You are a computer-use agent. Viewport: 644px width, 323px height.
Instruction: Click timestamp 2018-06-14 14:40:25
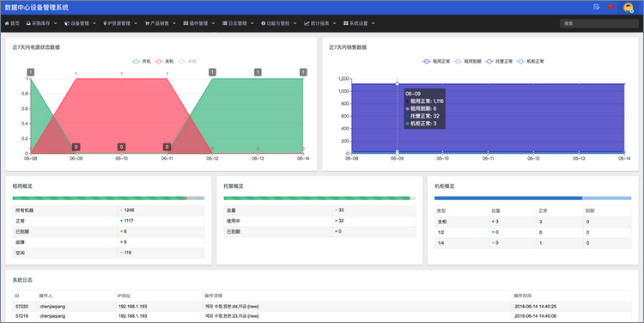coord(535,307)
